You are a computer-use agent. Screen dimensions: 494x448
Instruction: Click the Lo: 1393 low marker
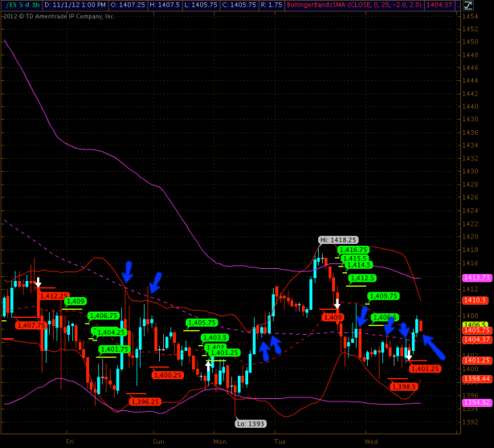pyautogui.click(x=251, y=423)
